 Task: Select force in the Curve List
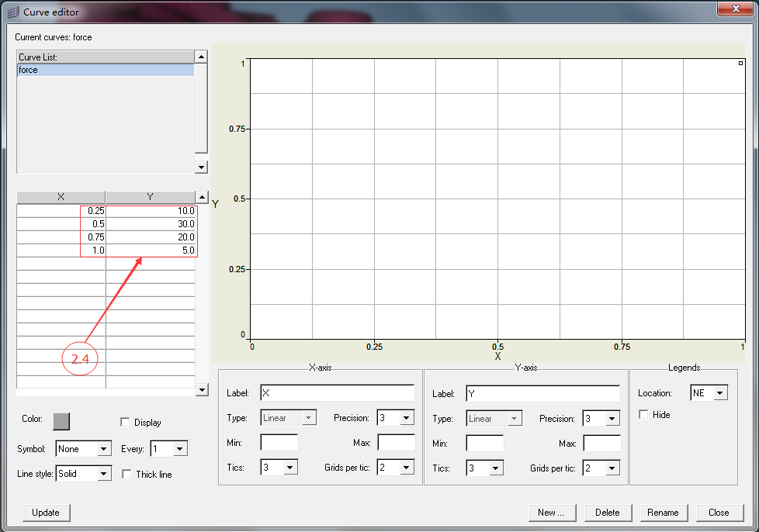105,70
